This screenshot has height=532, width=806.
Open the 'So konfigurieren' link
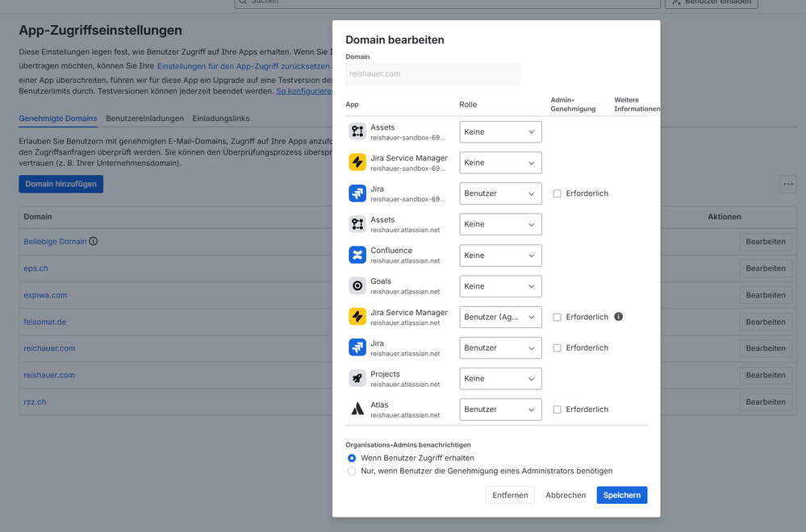click(304, 91)
